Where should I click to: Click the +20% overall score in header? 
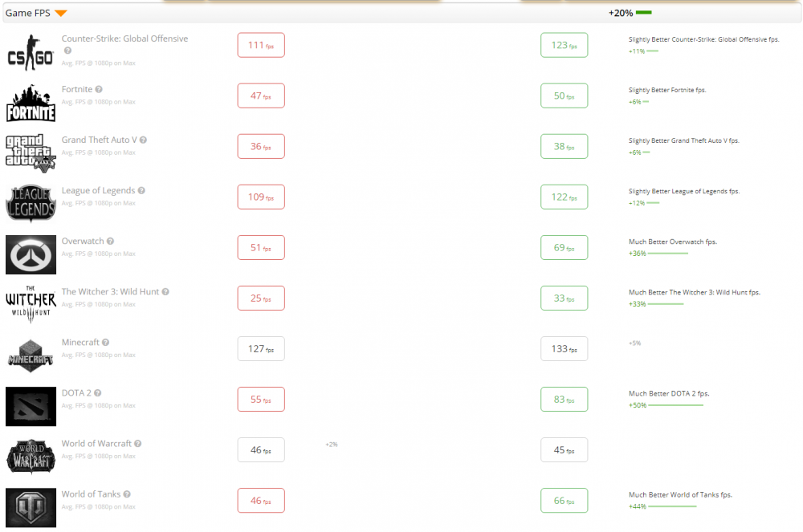[621, 14]
